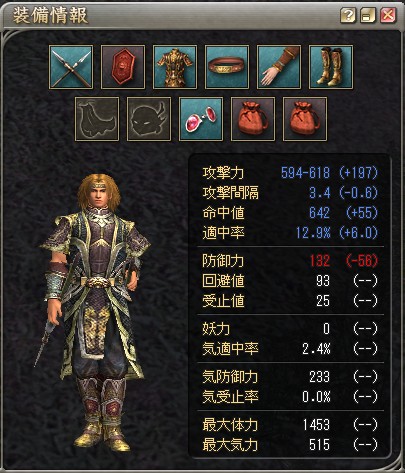Click the empty helmet mask slot

pyautogui.click(x=149, y=119)
